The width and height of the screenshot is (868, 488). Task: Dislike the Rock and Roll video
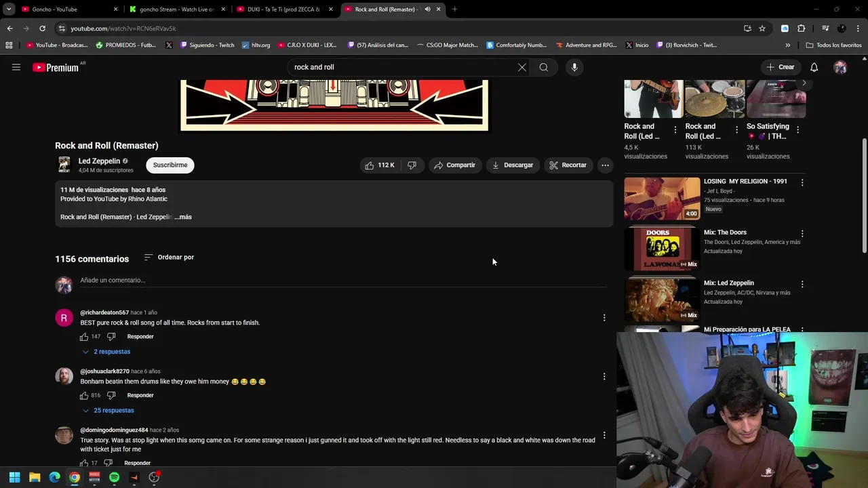[x=412, y=165]
